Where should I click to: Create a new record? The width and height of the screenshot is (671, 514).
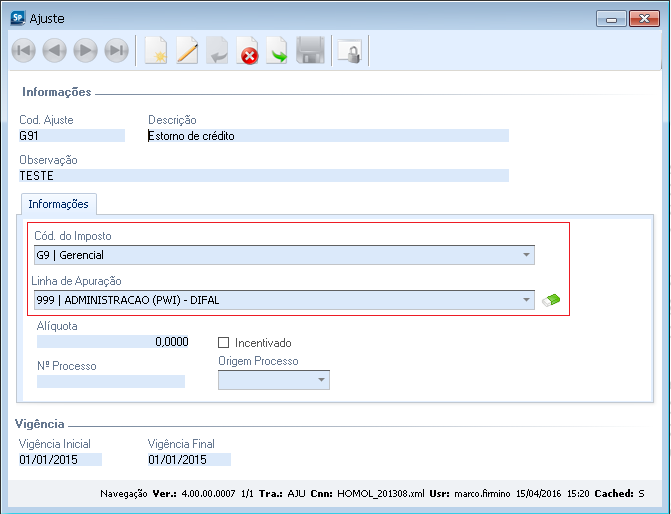[x=156, y=51]
